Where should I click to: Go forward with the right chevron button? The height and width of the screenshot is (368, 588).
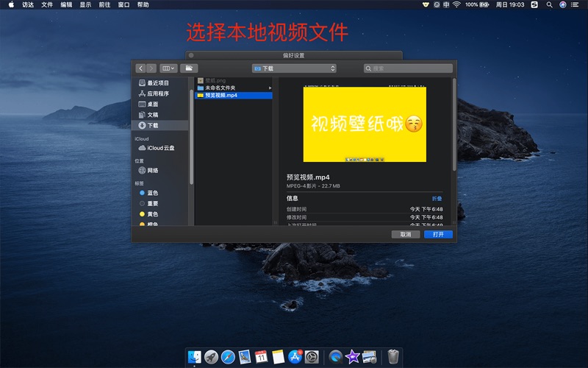tap(151, 68)
